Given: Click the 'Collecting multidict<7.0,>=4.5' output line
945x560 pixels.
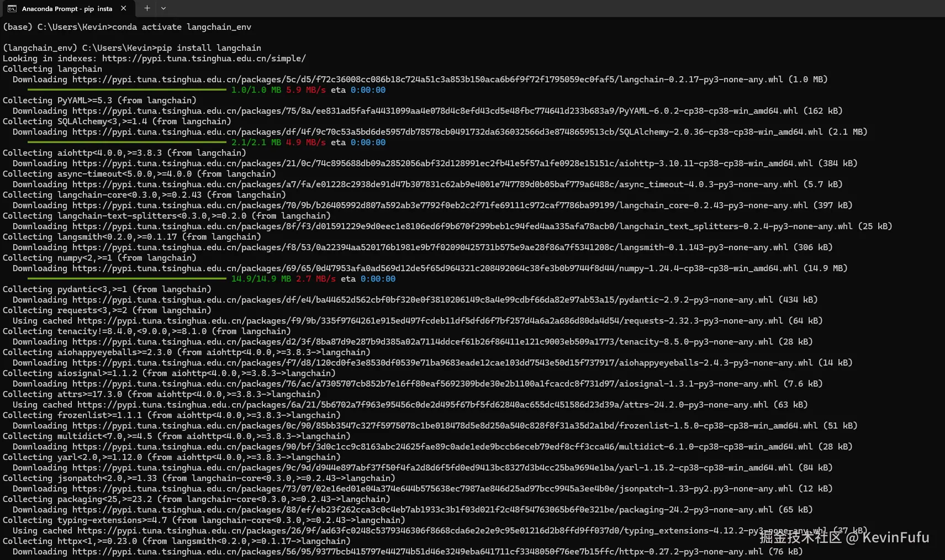Looking at the screenshot, I should (x=177, y=436).
